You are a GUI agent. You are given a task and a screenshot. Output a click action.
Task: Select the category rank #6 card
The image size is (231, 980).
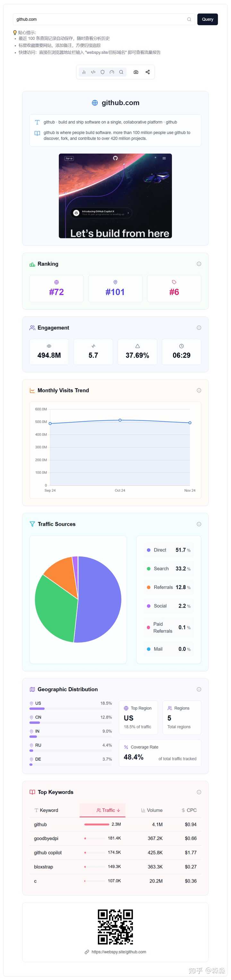(174, 289)
